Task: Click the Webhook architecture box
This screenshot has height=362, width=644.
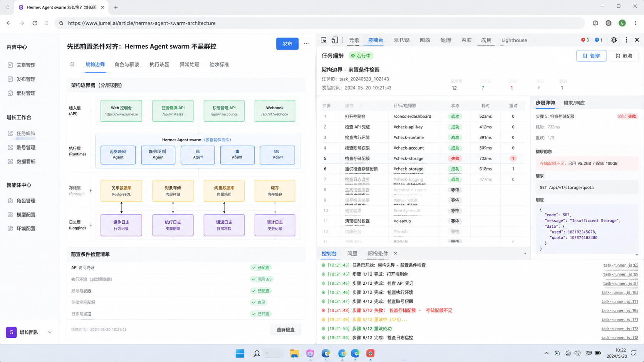Action: pos(275,111)
